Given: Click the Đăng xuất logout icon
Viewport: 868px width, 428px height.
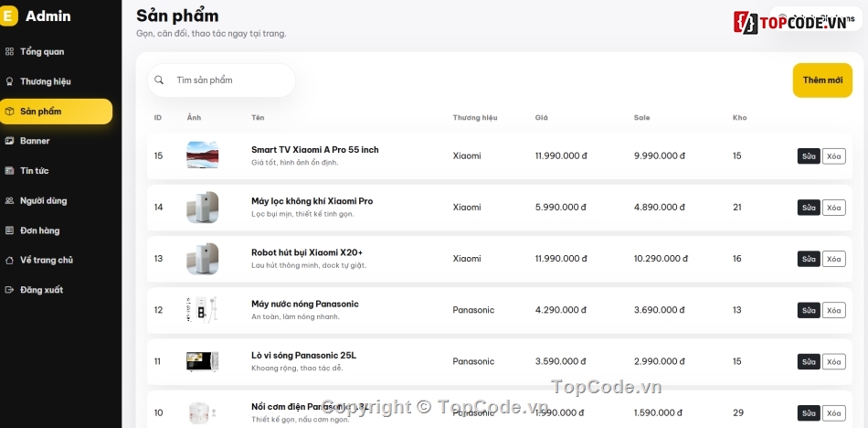Looking at the screenshot, I should pyautogui.click(x=9, y=290).
